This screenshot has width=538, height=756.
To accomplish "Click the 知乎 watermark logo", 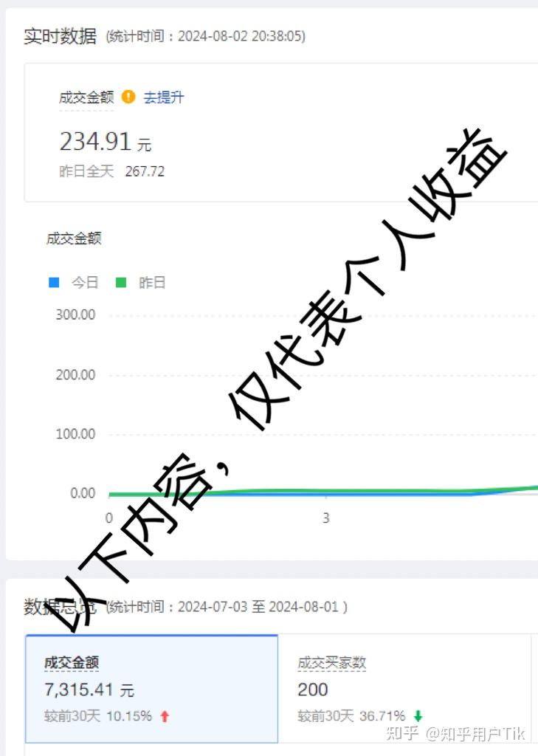I will click(402, 733).
